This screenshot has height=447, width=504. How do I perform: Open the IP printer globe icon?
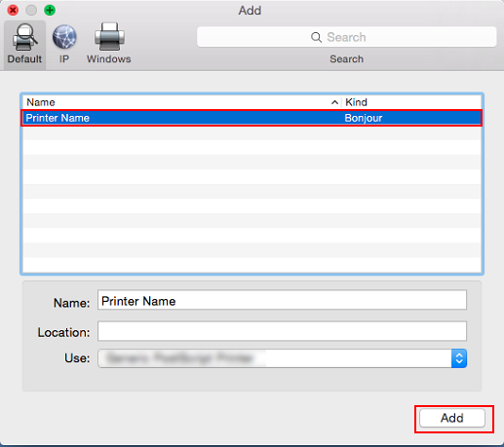[64, 37]
